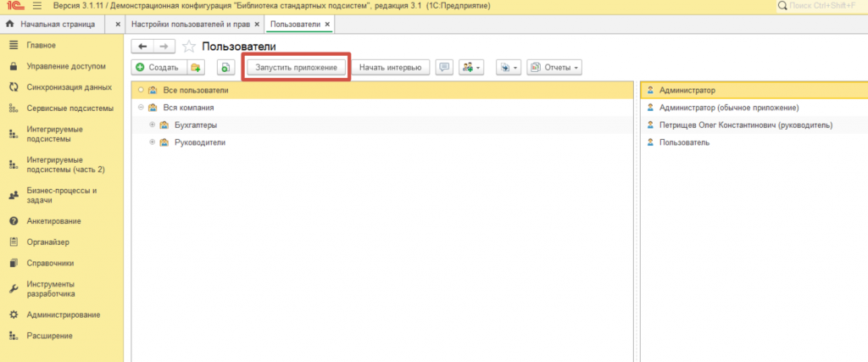Click the Создать button
Image resolution: width=868 pixels, height=362 pixels.
[159, 68]
